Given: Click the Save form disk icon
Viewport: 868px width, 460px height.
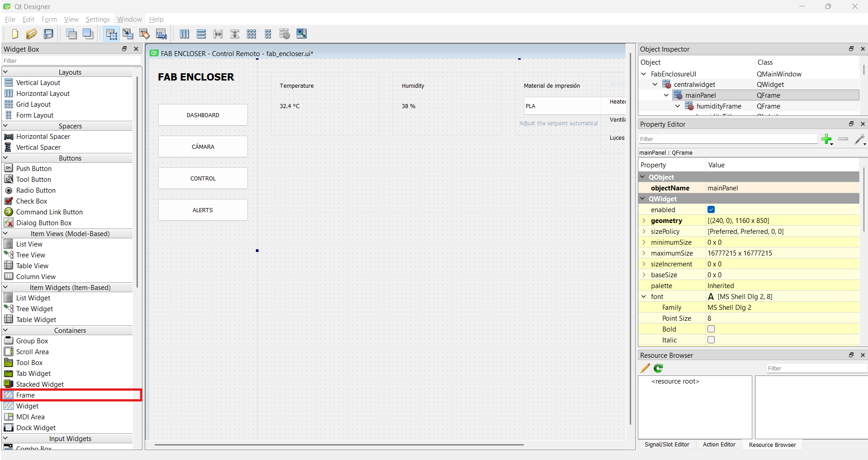Looking at the screenshot, I should point(48,34).
